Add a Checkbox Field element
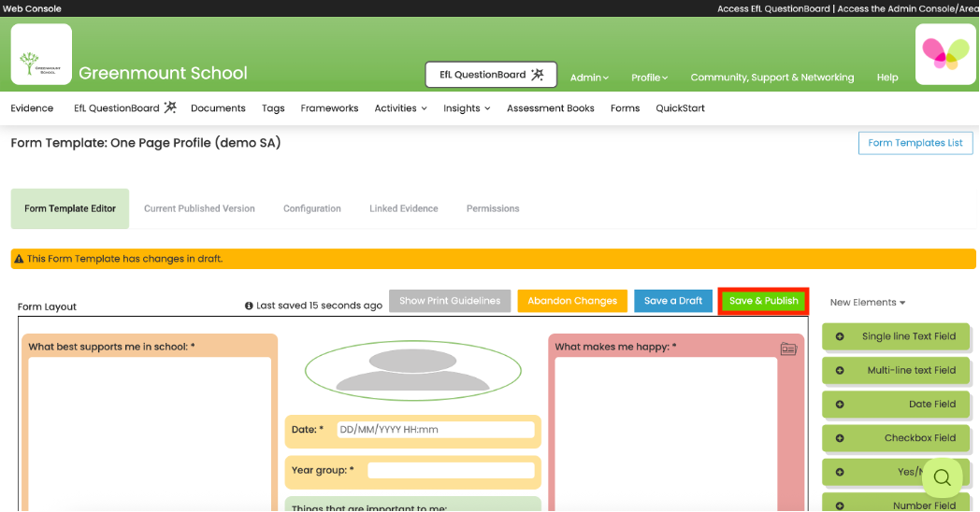This screenshot has height=512, width=980. pyautogui.click(x=896, y=437)
